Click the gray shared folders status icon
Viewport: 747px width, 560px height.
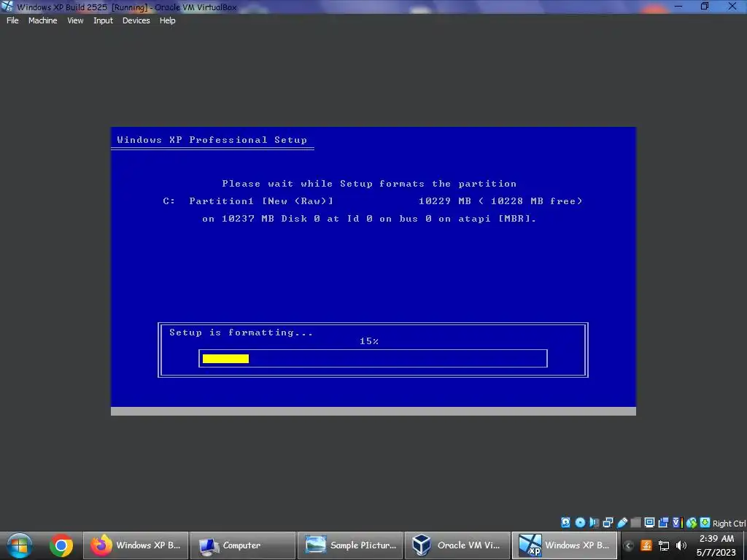[x=635, y=522]
